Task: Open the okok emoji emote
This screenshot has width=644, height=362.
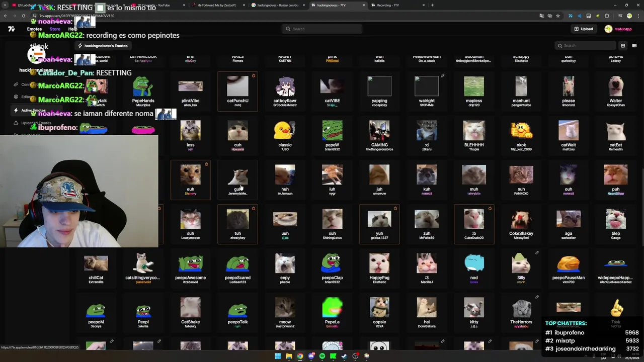Action: click(x=521, y=135)
